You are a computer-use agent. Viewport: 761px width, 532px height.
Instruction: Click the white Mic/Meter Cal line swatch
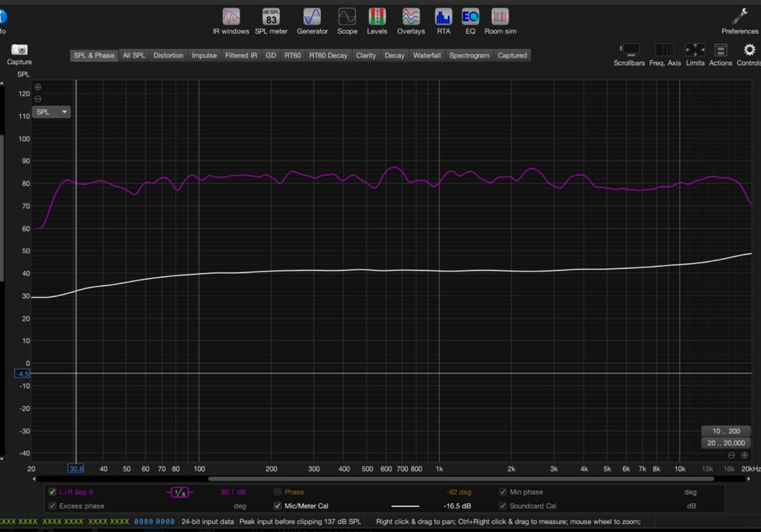point(405,506)
